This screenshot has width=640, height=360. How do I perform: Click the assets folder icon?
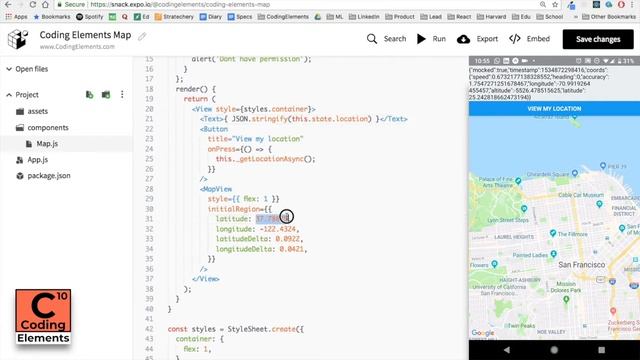click(20, 111)
